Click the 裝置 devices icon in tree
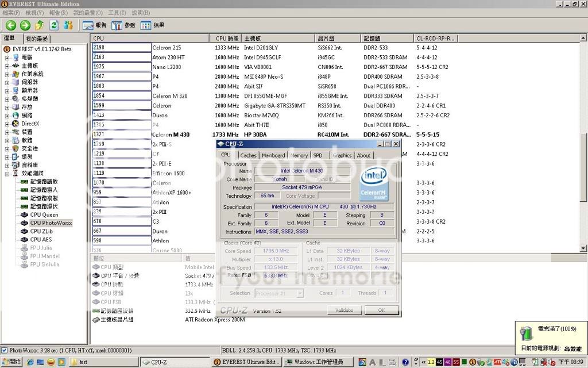Screen dimensions: 588x368 click(x=16, y=132)
